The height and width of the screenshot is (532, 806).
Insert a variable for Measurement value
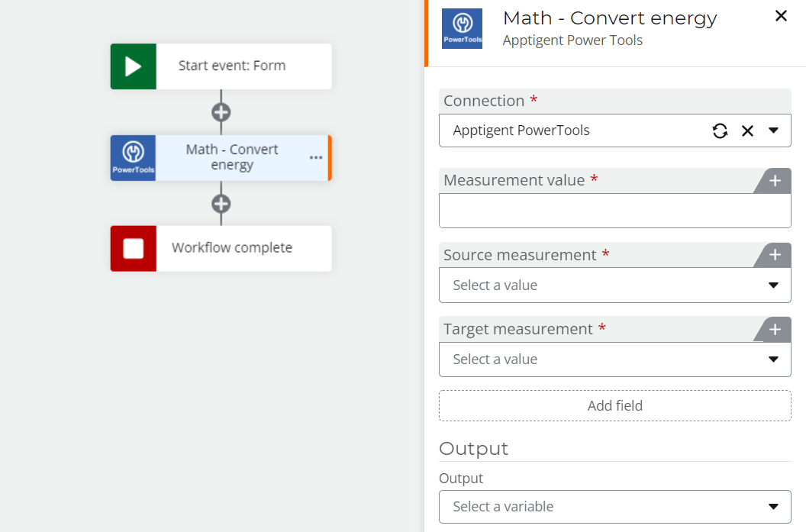(775, 181)
